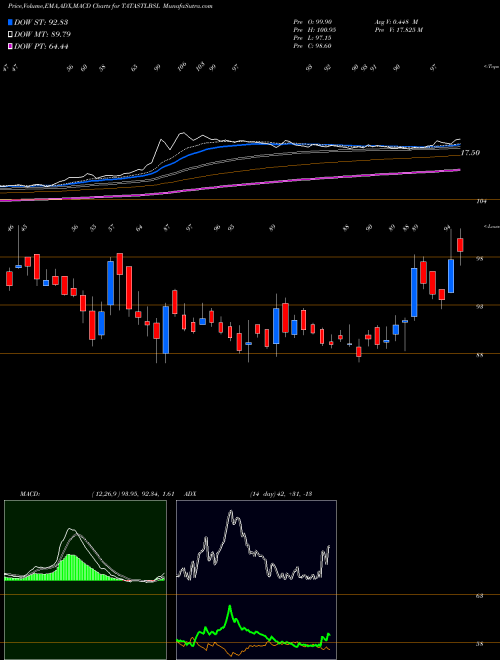Screen dimensions: 500x660
Task: Click the 'Pre C: 98.60' value
Action: 312,46
